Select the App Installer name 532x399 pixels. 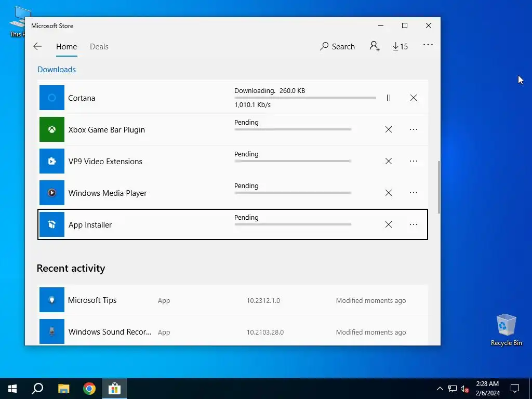(90, 224)
